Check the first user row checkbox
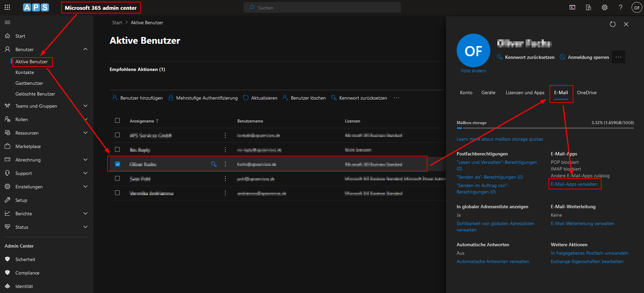Viewport: 644px width, 293px height. (117, 135)
